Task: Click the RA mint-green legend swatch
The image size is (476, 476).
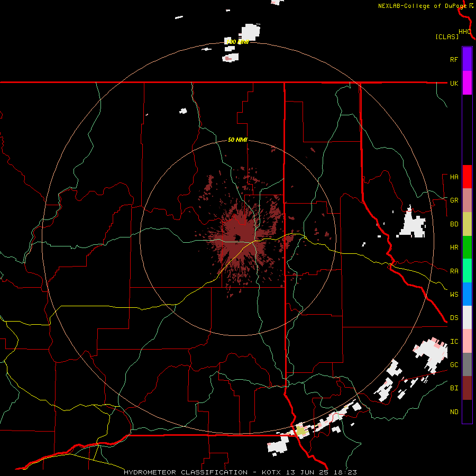Action: pyautogui.click(x=467, y=271)
